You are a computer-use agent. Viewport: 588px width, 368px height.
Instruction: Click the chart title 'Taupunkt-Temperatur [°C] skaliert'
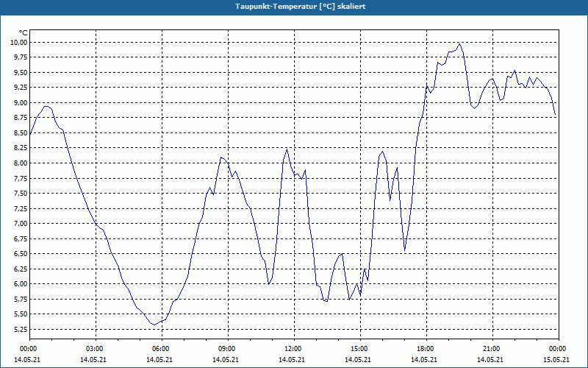[301, 7]
